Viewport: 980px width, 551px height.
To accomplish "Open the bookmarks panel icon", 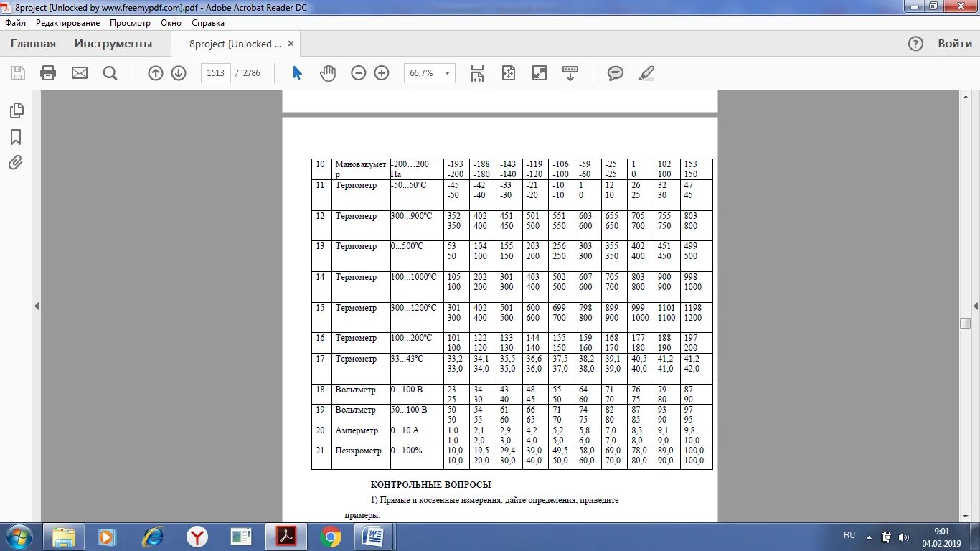I will click(16, 137).
